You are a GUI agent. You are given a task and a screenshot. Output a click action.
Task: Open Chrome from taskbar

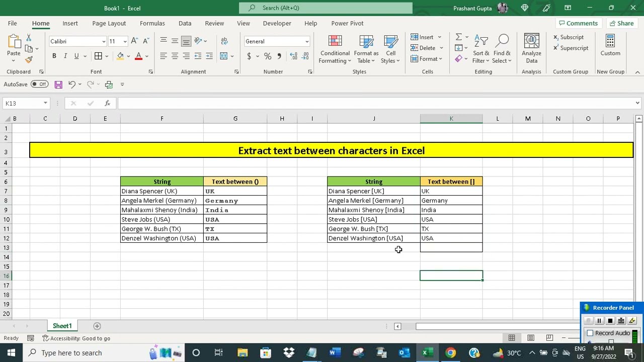pos(450,353)
